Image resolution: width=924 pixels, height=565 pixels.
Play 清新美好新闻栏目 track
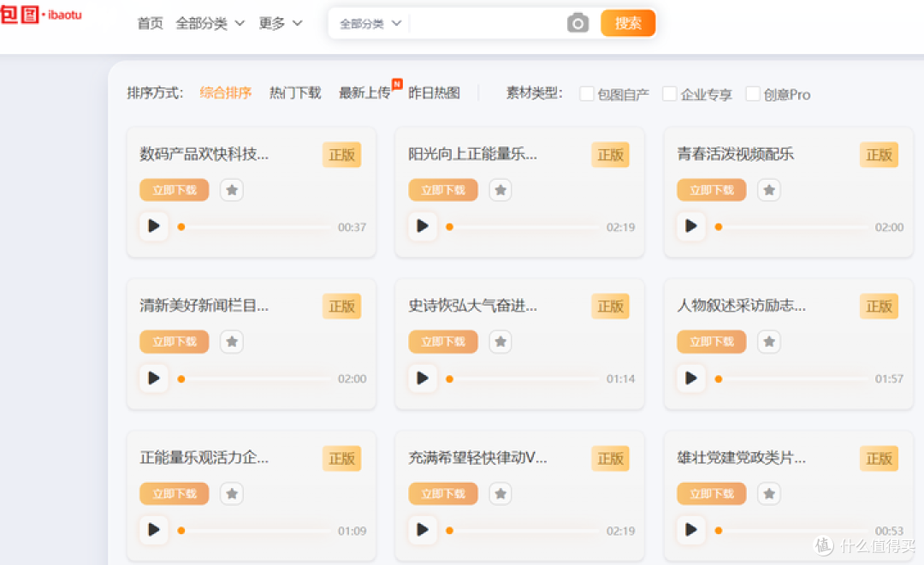(x=154, y=378)
